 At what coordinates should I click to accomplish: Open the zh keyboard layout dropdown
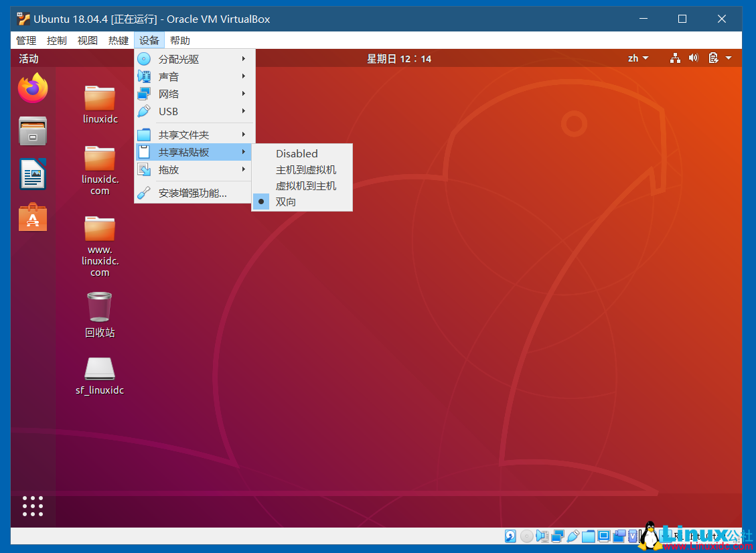tap(637, 58)
